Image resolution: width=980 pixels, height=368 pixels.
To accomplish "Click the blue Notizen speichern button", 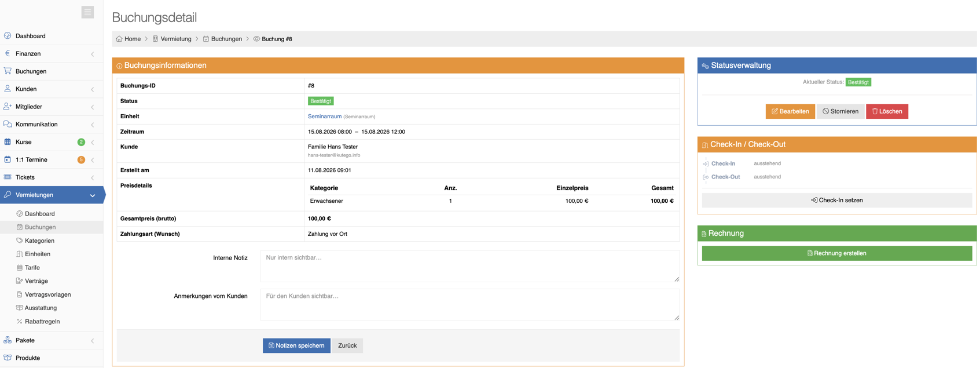I will click(296, 345).
